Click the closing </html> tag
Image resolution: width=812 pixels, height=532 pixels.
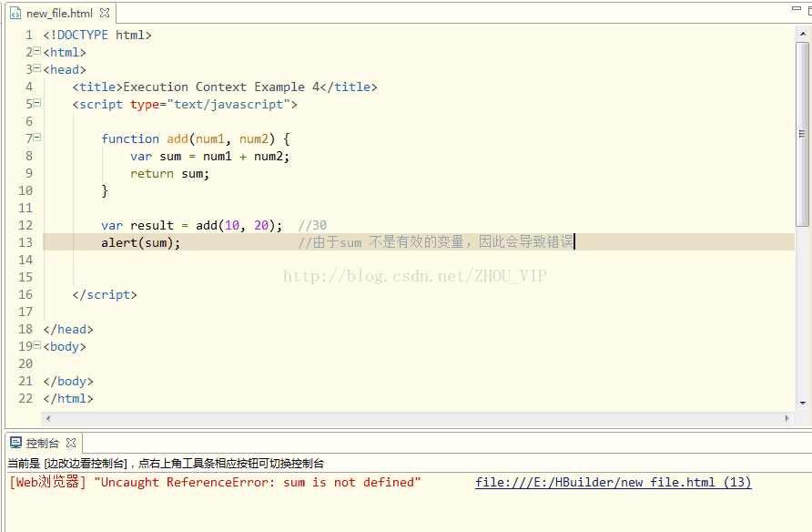pos(68,398)
